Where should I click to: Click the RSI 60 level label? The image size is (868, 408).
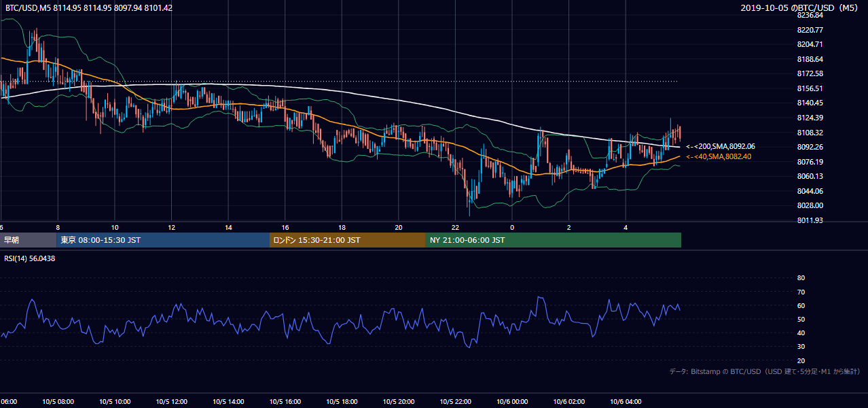click(x=801, y=305)
